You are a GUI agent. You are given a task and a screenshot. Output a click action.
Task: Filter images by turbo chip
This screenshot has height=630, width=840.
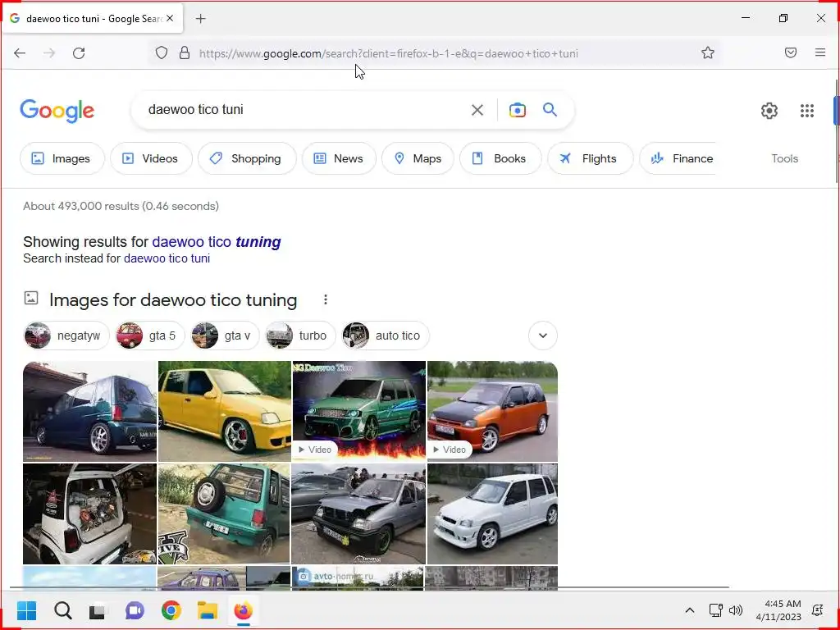300,336
